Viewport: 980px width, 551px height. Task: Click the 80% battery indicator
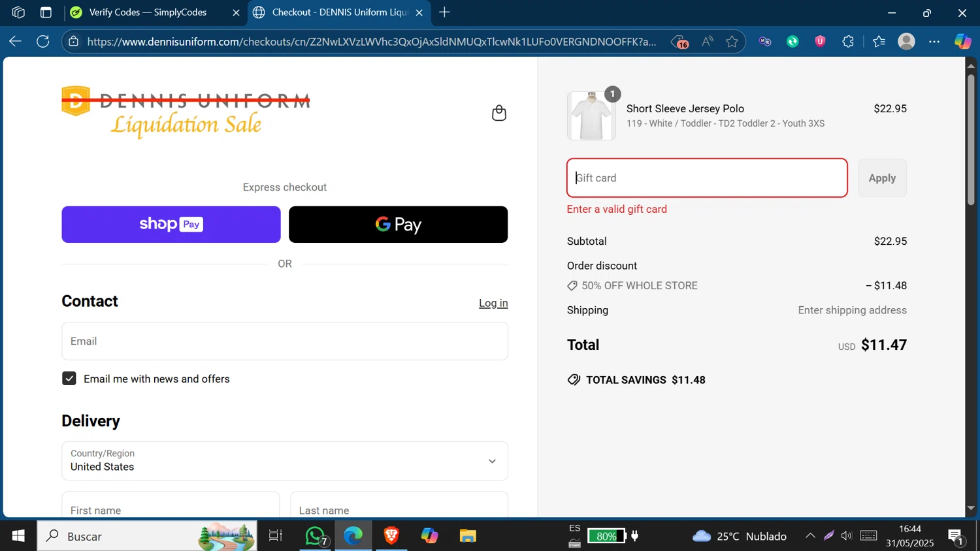click(x=606, y=536)
